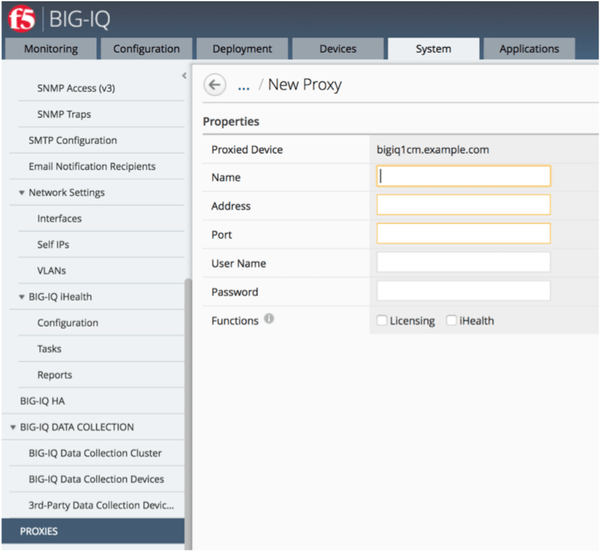Open Email Notification Recipients

coord(92,166)
